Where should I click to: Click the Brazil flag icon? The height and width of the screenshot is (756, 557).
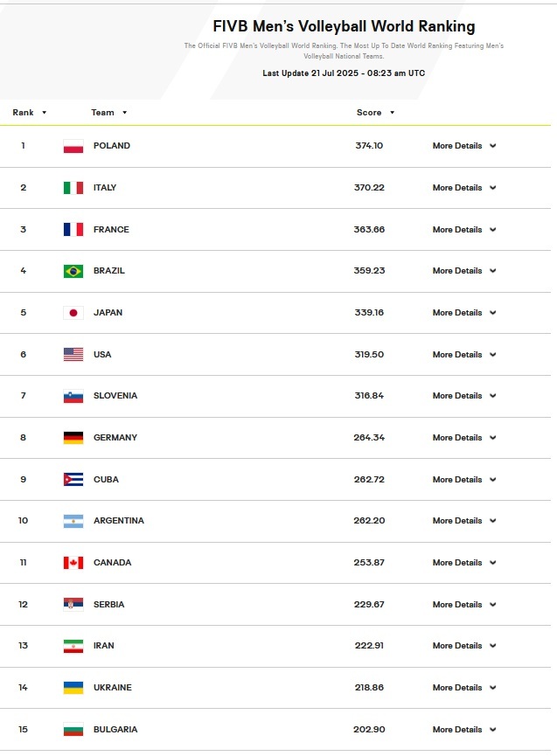(x=73, y=271)
